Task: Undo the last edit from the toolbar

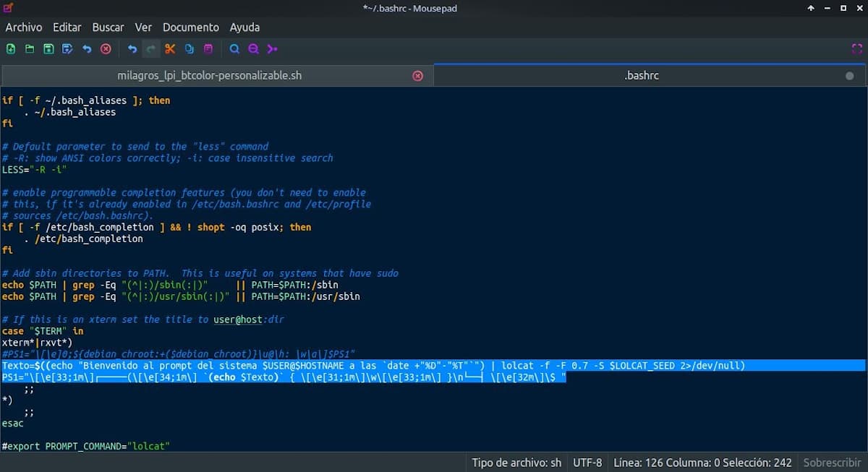Action: (x=132, y=49)
